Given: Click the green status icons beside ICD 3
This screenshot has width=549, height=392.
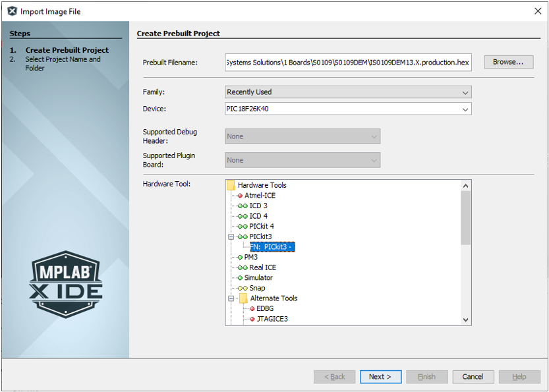Looking at the screenshot, I should tap(243, 206).
